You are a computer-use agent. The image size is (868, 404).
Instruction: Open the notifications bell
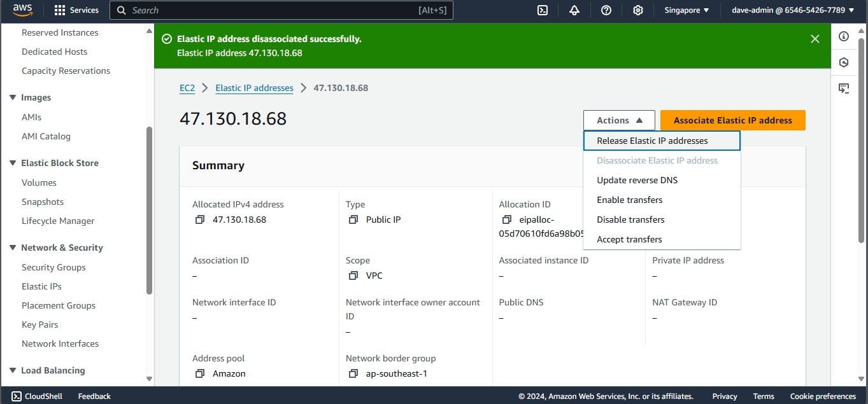[574, 10]
